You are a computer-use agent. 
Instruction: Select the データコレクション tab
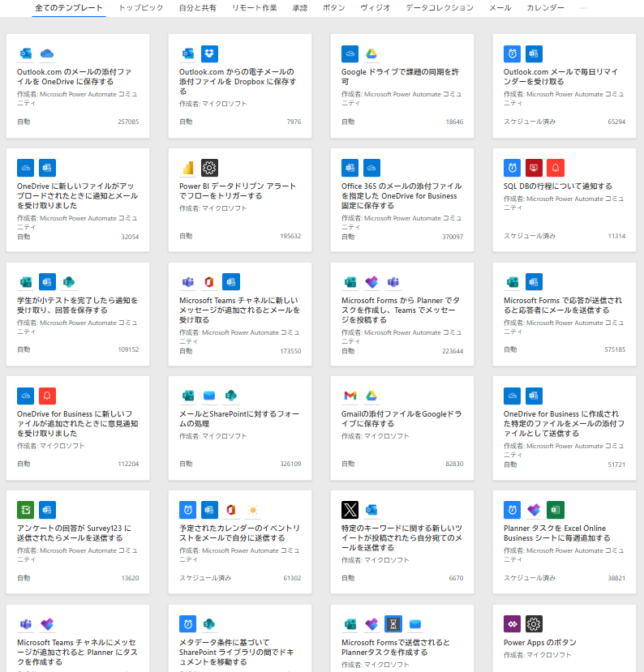pyautogui.click(x=440, y=8)
